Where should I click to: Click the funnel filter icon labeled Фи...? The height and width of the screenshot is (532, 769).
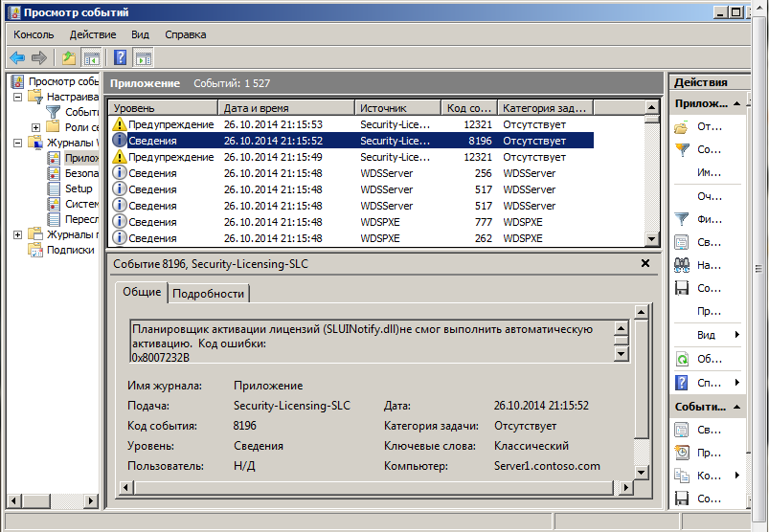pos(682,219)
